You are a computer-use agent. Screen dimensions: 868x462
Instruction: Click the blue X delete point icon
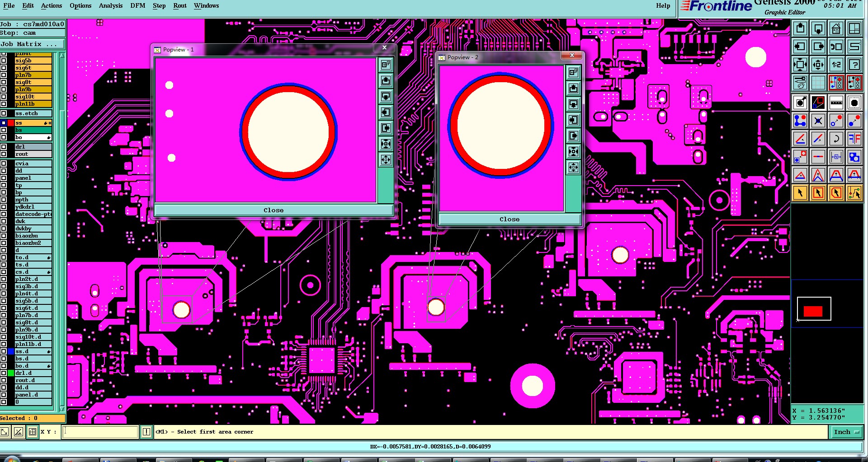pos(818,121)
